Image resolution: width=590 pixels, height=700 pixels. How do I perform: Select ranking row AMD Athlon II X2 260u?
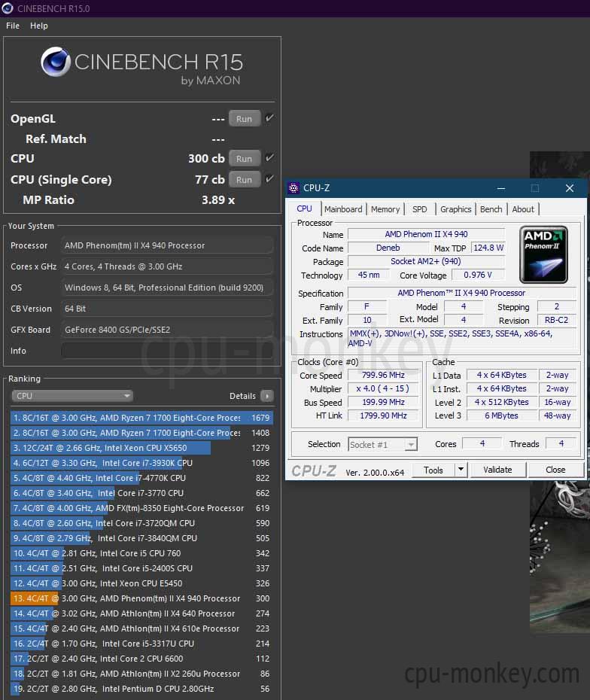[x=141, y=673]
